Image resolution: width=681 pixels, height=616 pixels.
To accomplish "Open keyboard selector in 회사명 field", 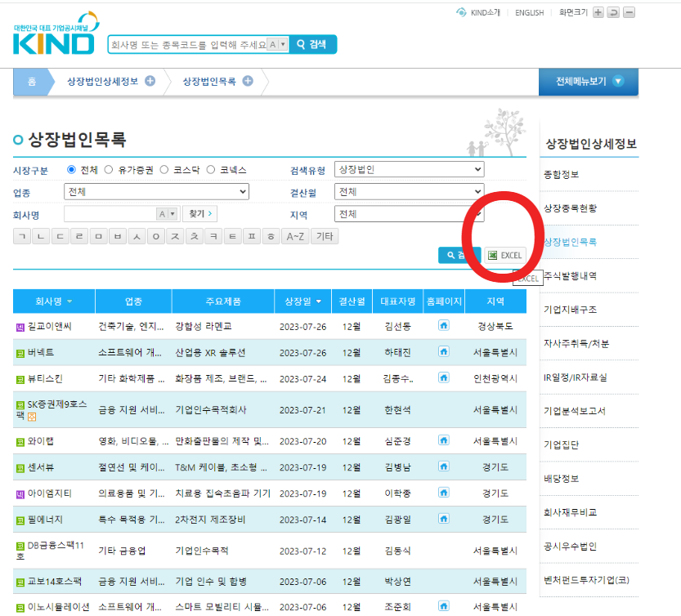I will [167, 213].
